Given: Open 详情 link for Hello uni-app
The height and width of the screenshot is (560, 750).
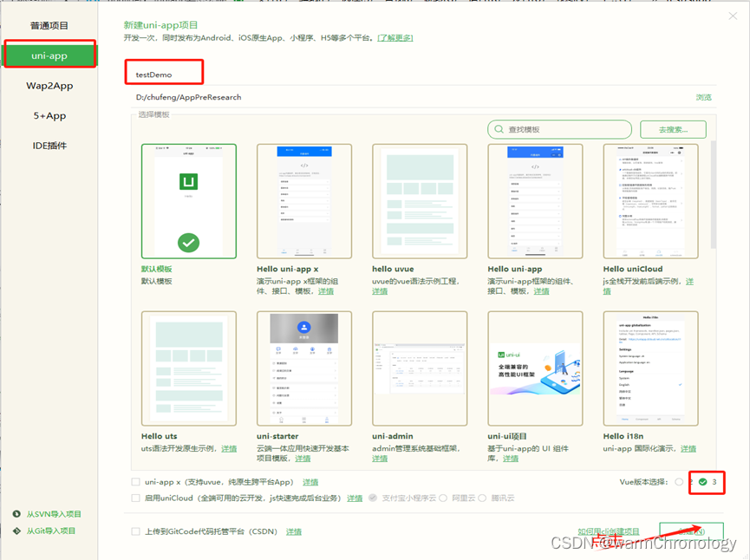Looking at the screenshot, I should coord(541,291).
